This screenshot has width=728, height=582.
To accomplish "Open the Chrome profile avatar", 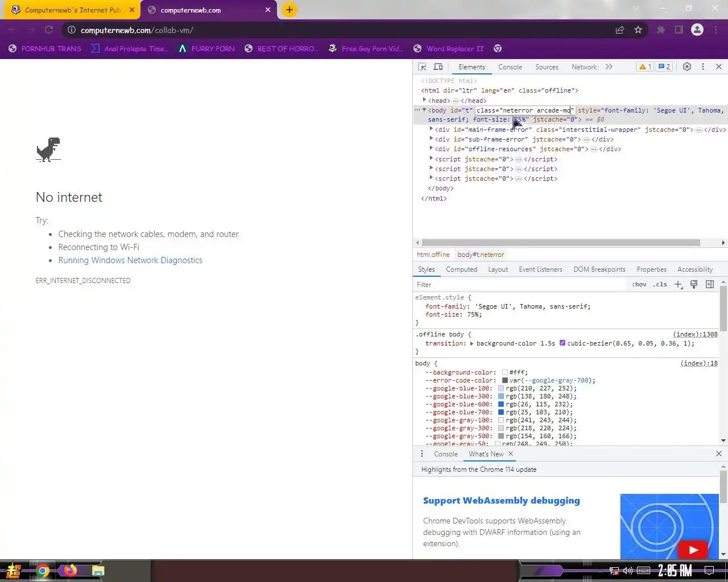I will tap(697, 30).
